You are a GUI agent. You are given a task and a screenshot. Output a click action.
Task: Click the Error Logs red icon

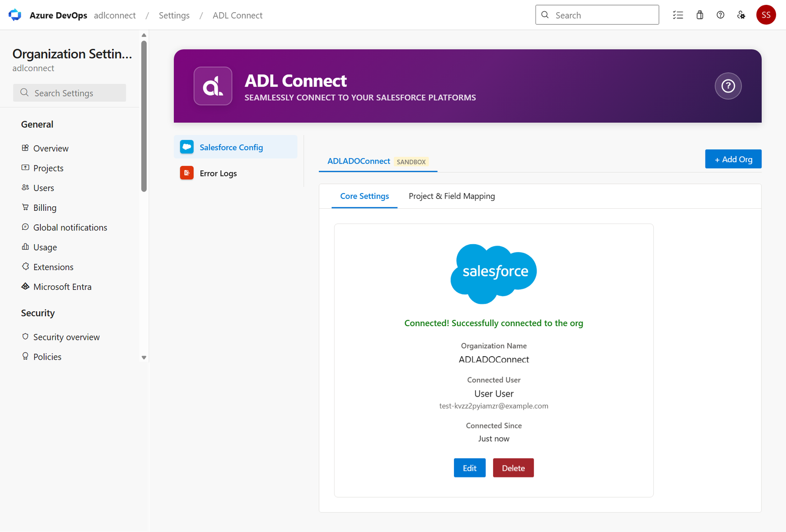187,173
